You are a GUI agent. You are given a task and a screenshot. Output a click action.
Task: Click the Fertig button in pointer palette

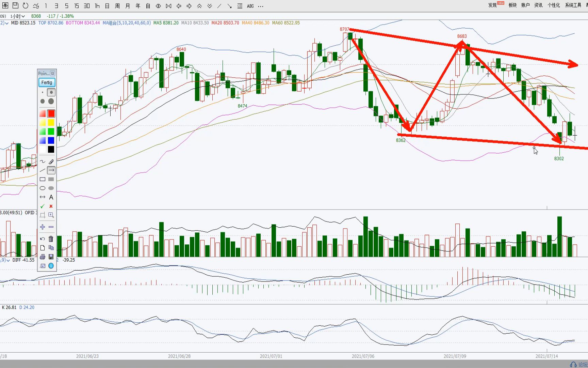click(x=47, y=82)
